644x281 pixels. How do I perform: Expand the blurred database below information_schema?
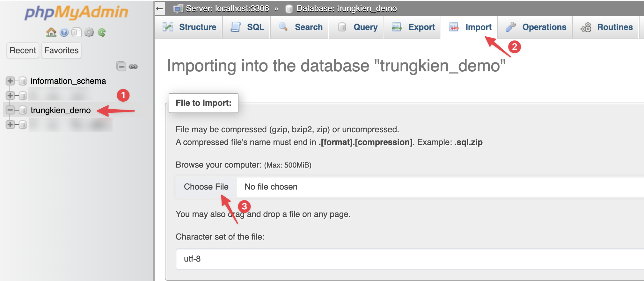point(10,95)
